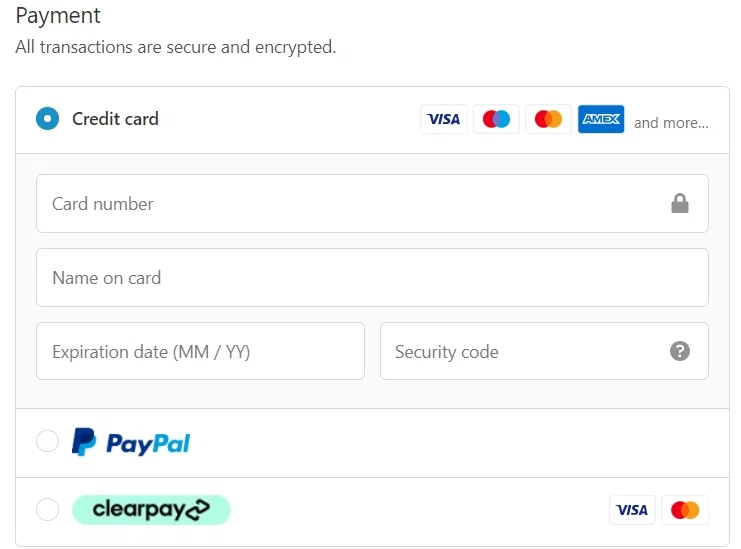The width and height of the screenshot is (741, 549).
Task: Click into the Name on card field
Action: coord(372,278)
